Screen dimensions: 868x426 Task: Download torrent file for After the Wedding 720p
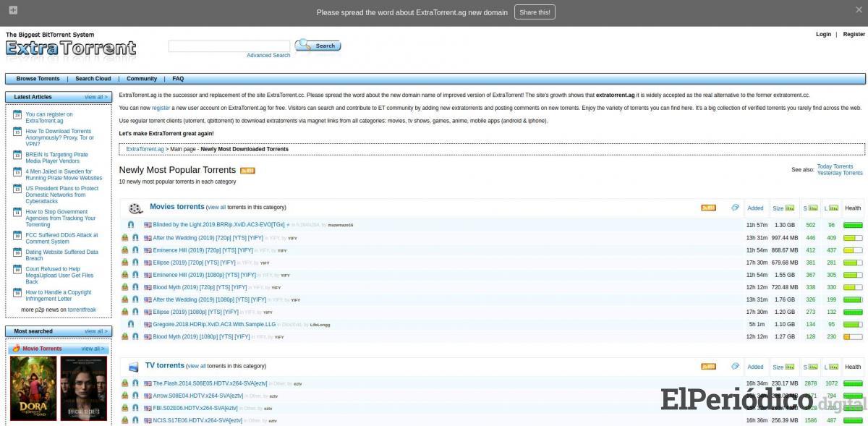(x=124, y=237)
